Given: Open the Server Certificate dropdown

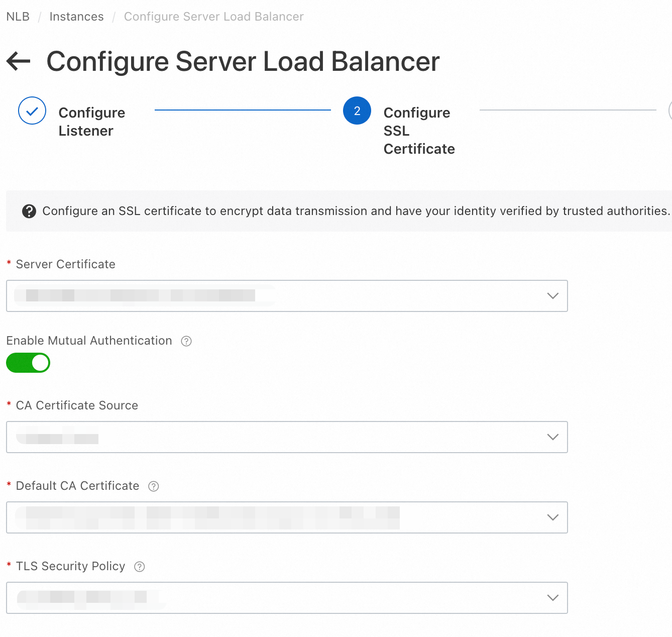Looking at the screenshot, I should tap(287, 296).
